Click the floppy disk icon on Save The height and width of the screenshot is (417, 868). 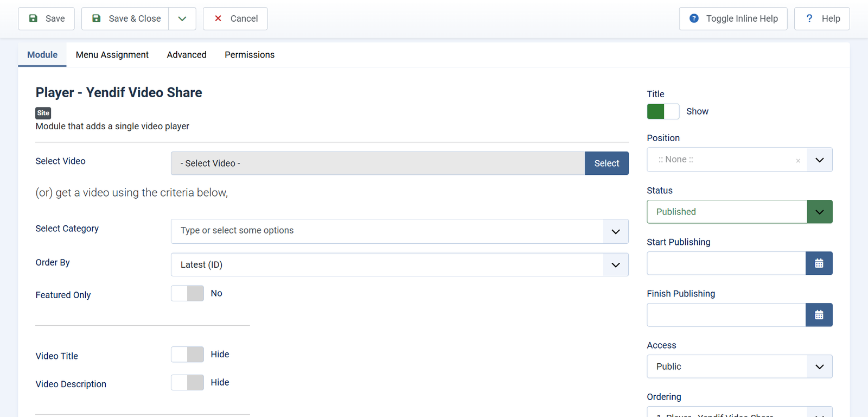coord(33,18)
